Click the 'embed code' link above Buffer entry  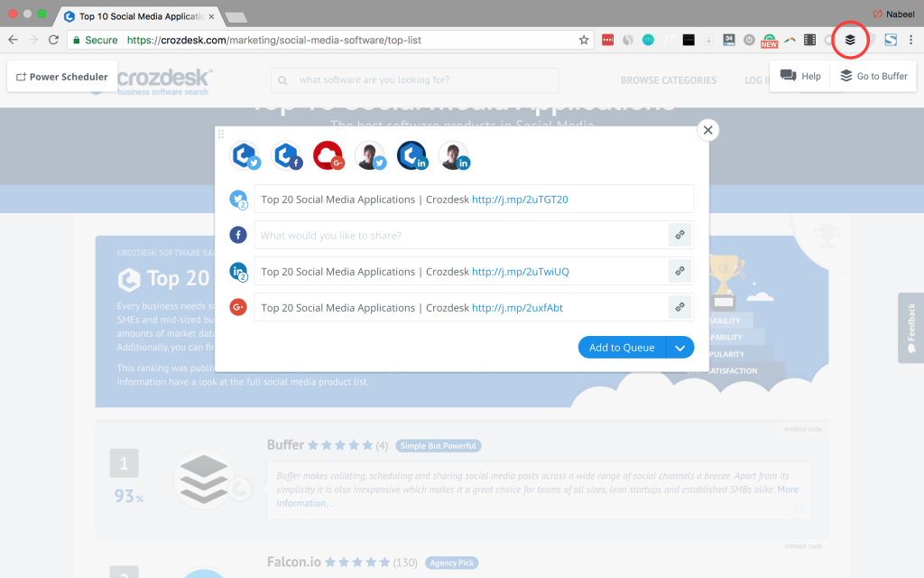(x=802, y=429)
